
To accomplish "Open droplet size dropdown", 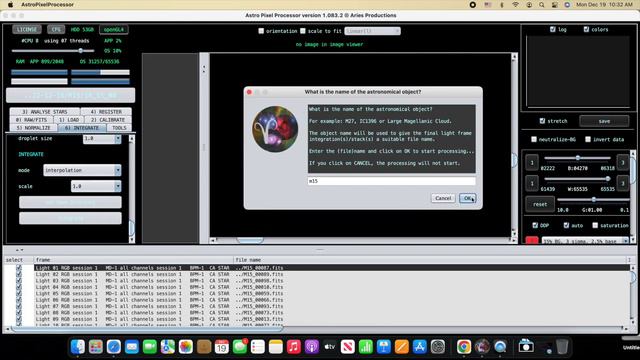I will click(x=102, y=139).
